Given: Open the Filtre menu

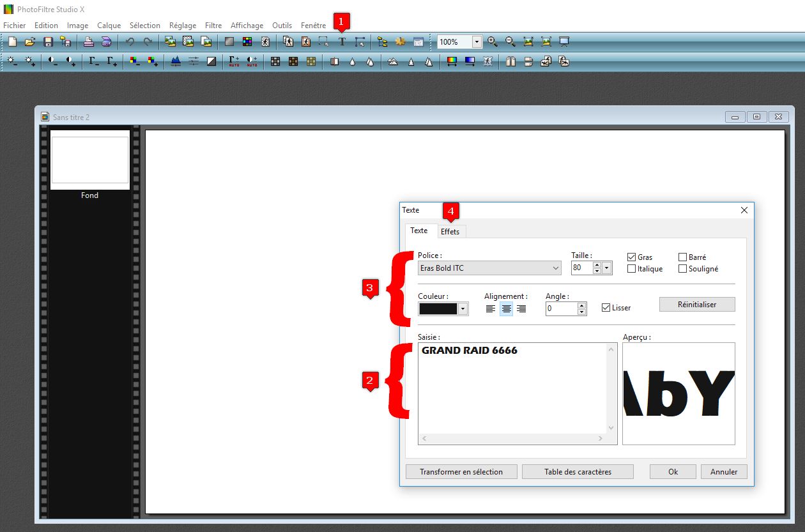Looking at the screenshot, I should (x=213, y=26).
